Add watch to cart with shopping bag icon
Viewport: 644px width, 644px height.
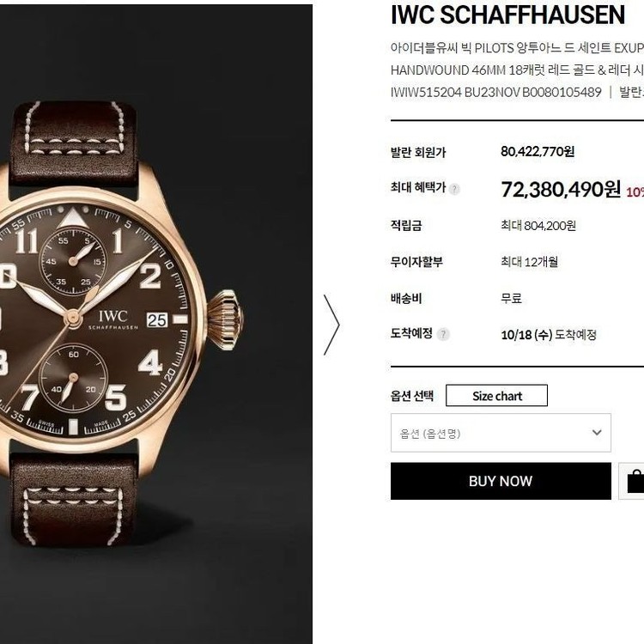point(634,481)
